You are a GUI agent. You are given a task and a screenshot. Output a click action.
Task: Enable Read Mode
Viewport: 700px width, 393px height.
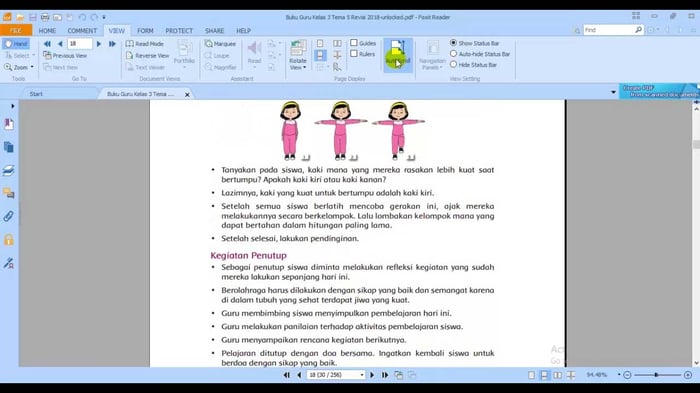click(145, 44)
